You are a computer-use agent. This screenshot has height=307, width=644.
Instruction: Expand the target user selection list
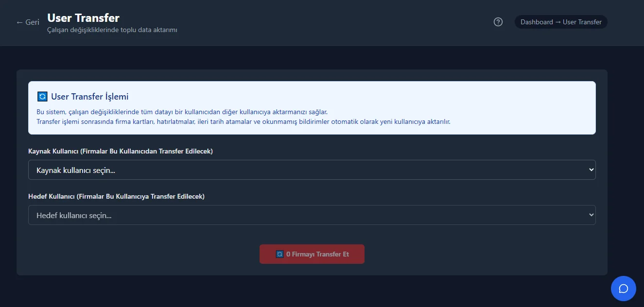click(x=591, y=214)
